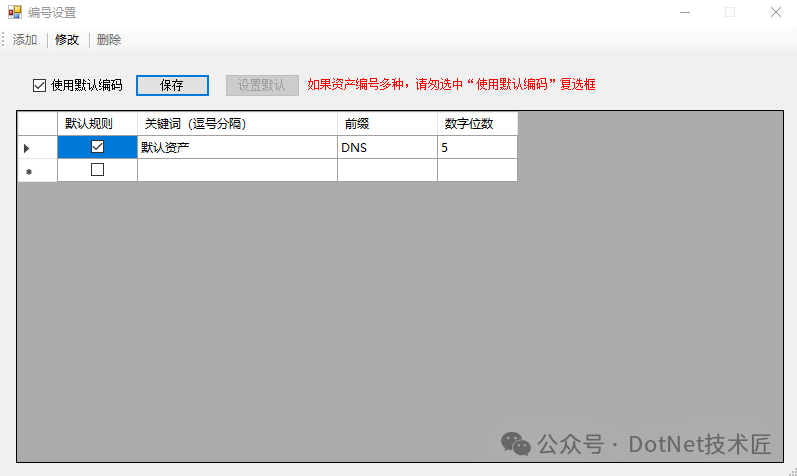Viewport: 797px width, 476px height.
Task: Select the 默认资产 keyword cell
Action: click(x=237, y=147)
